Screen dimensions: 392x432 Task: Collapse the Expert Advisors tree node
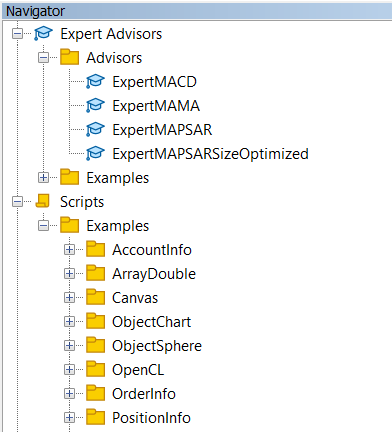17,34
